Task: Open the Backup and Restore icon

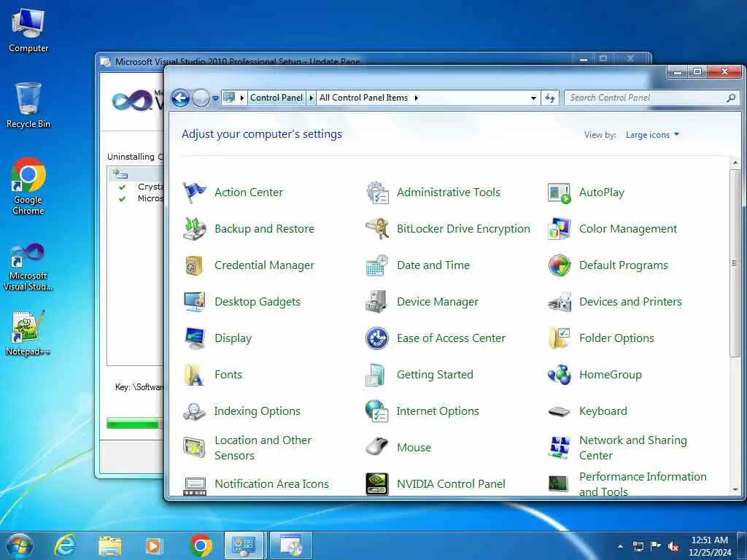Action: [194, 228]
